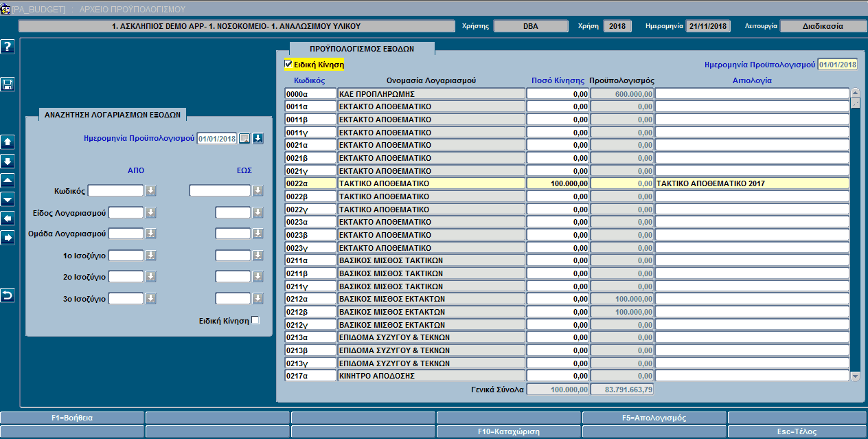Open list for 1ο Ισοζύγιο ΕΩΣ
Image resolution: width=868 pixels, height=439 pixels.
258,256
